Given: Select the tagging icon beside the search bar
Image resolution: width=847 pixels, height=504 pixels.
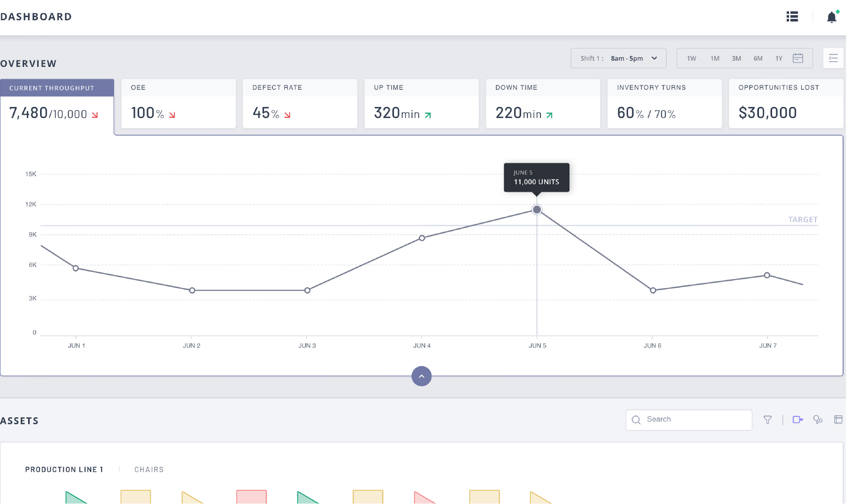Looking at the screenshot, I should [x=797, y=419].
